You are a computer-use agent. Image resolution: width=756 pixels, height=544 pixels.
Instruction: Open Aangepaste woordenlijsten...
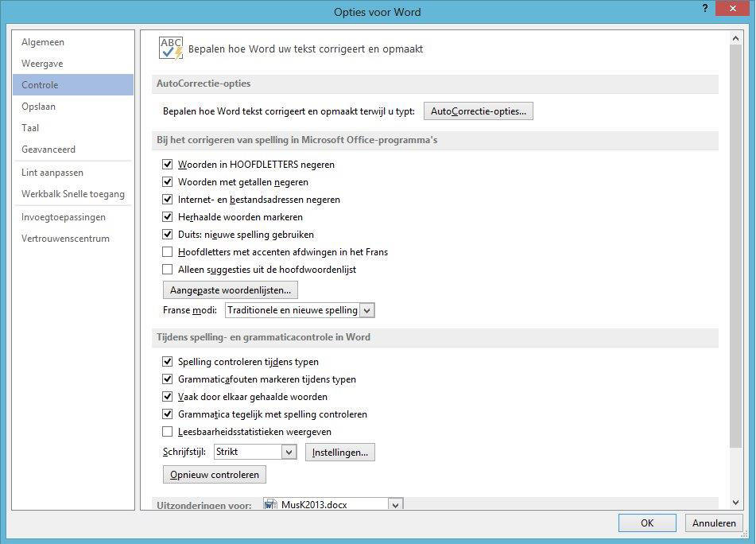coord(231,289)
